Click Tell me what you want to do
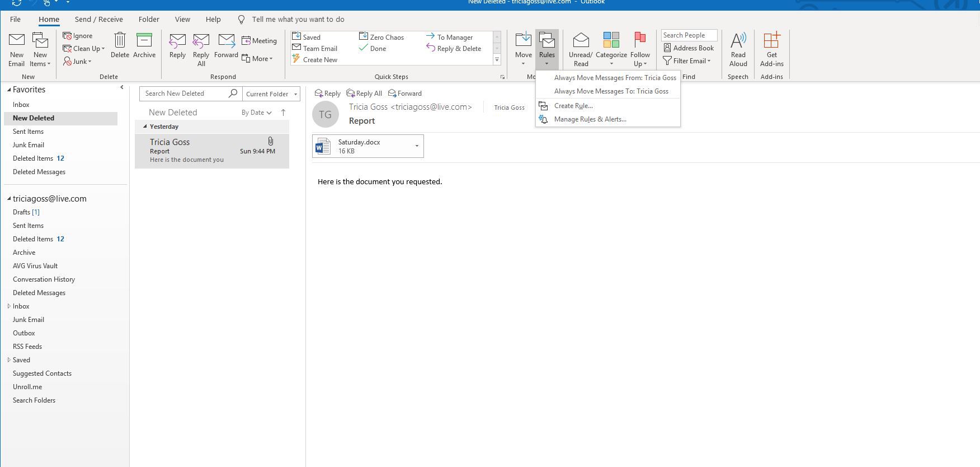Screen dimensions: 980x467 [x=298, y=19]
